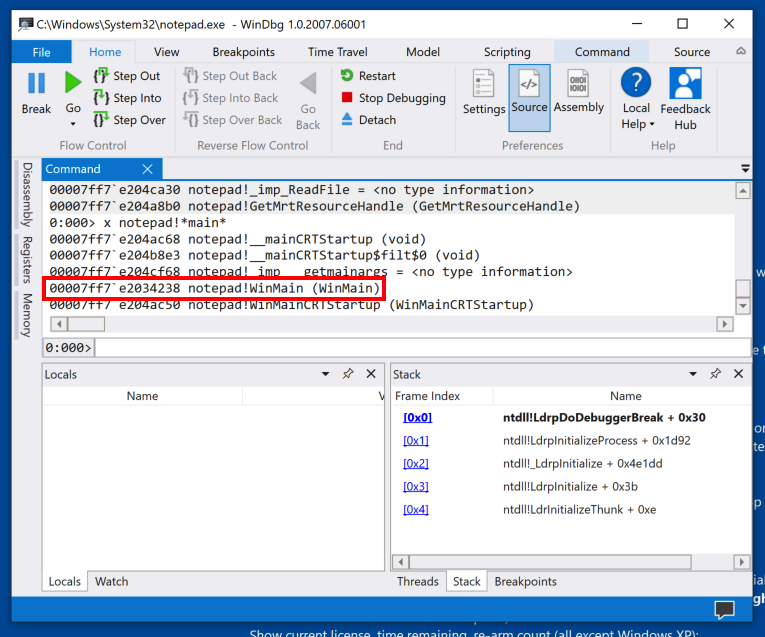Open the Breakpoints ribbon tab
Screen dimensions: 765x637
tap(243, 52)
